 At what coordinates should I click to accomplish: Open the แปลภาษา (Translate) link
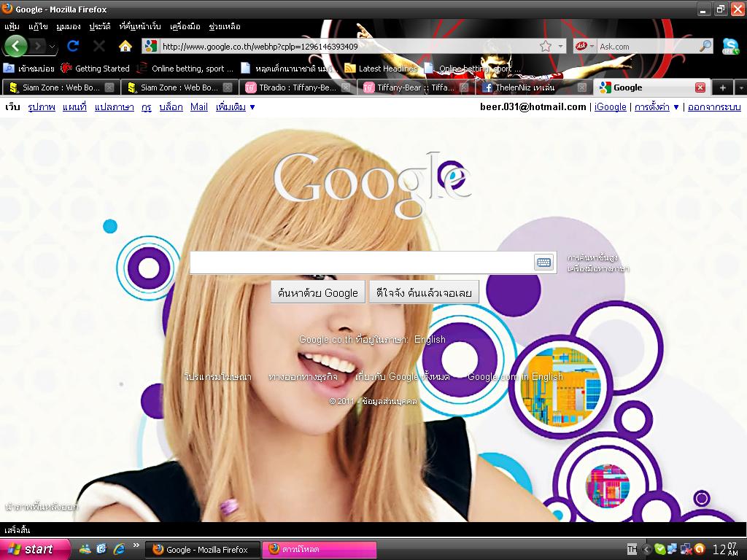115,107
